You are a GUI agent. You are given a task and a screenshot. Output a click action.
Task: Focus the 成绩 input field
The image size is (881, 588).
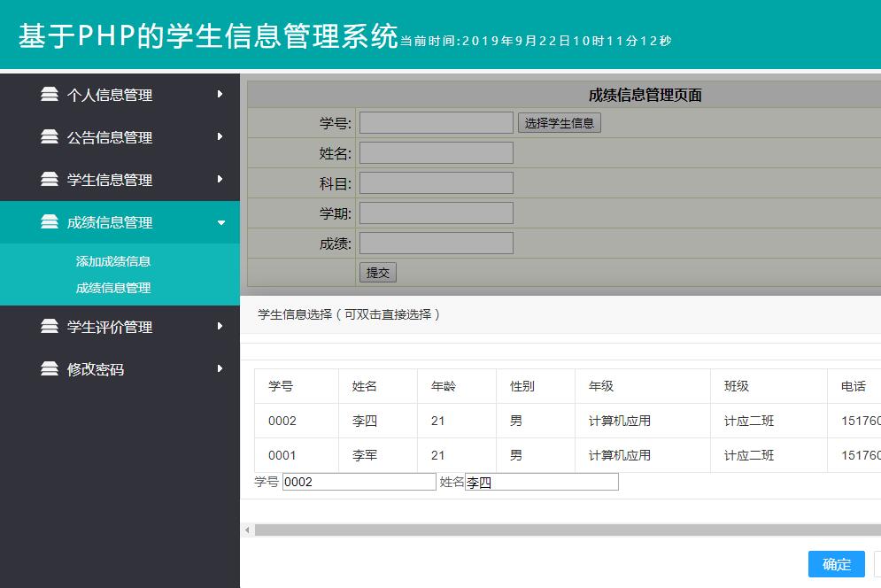(436, 244)
